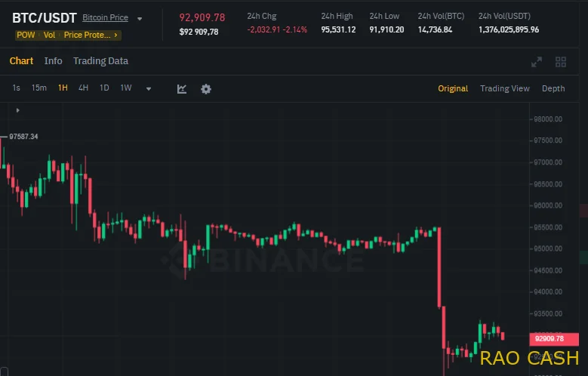Image resolution: width=588 pixels, height=376 pixels.
Task: Open chart settings gear icon
Action: [x=206, y=88]
